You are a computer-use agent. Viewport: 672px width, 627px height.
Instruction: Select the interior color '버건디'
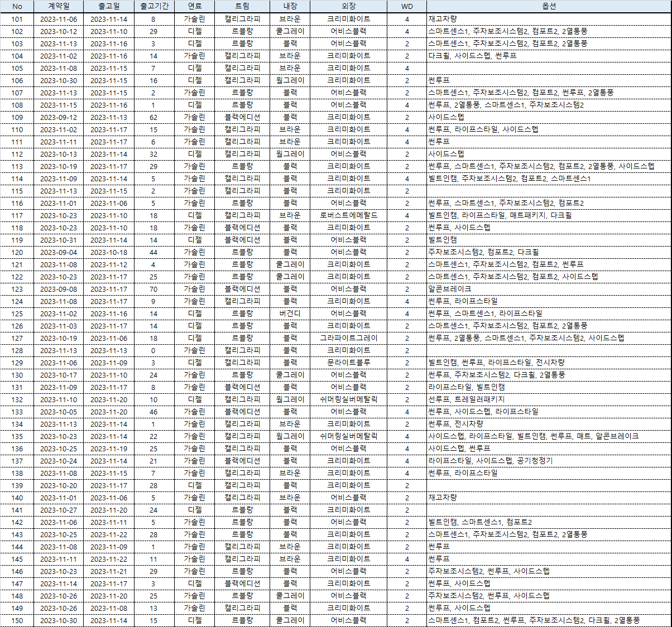click(x=290, y=313)
